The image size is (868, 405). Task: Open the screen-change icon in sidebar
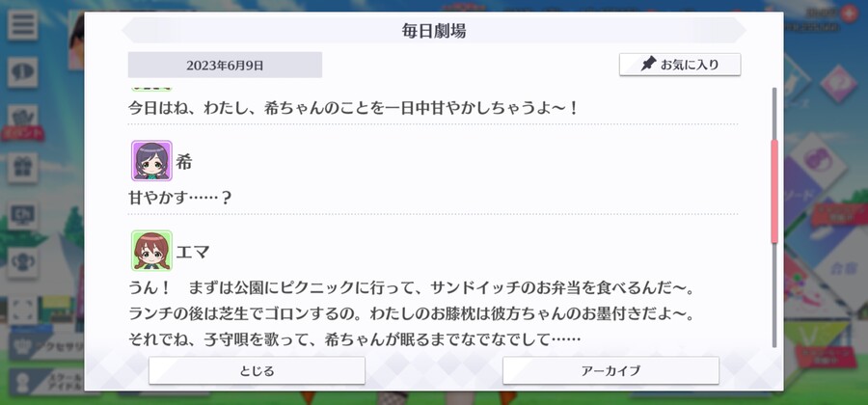(23, 215)
